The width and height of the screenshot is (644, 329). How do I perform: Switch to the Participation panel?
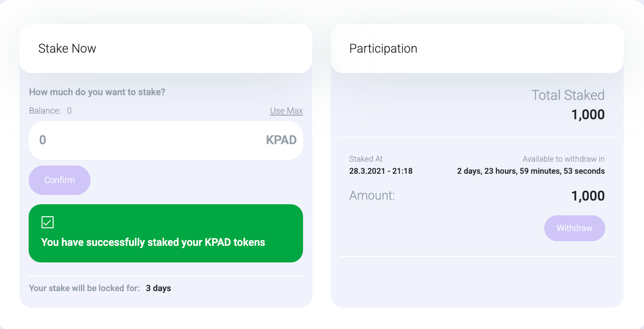click(x=383, y=48)
